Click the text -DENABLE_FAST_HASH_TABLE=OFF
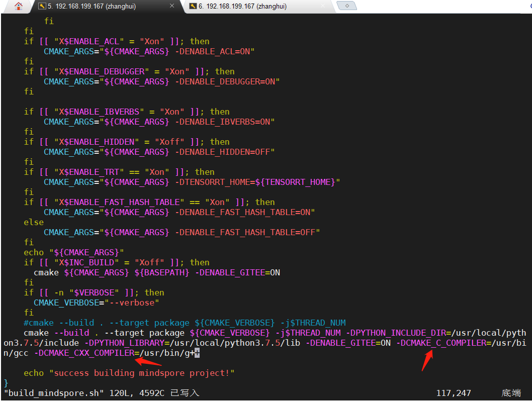The width and height of the screenshot is (532, 403). pyautogui.click(x=245, y=232)
